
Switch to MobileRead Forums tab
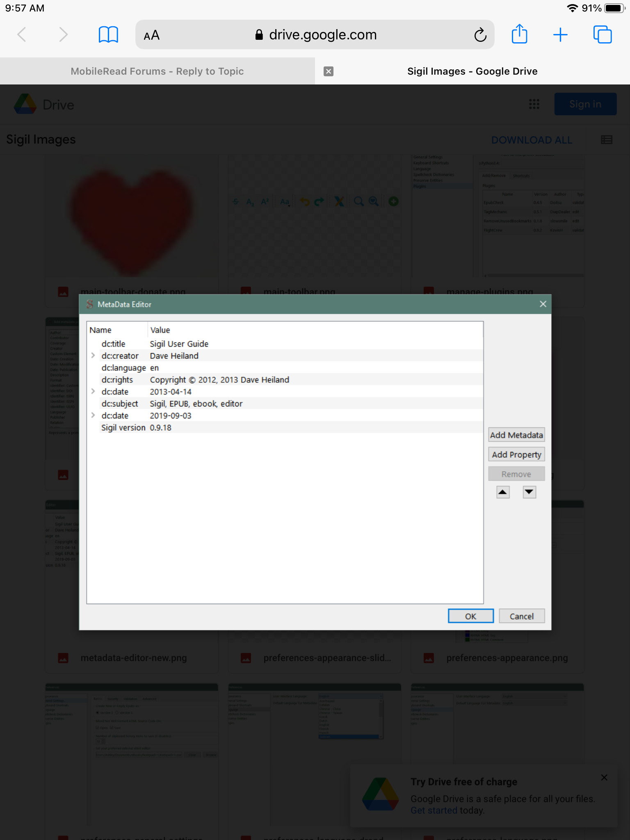click(x=157, y=71)
